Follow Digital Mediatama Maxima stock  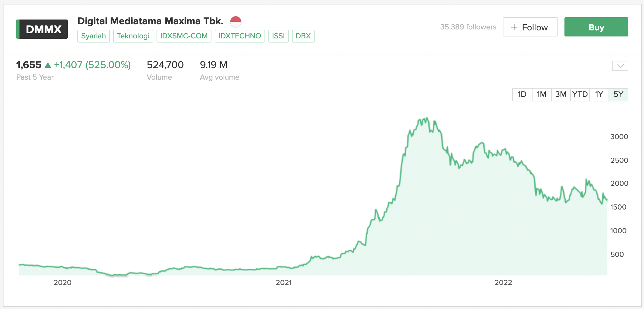pos(530,27)
